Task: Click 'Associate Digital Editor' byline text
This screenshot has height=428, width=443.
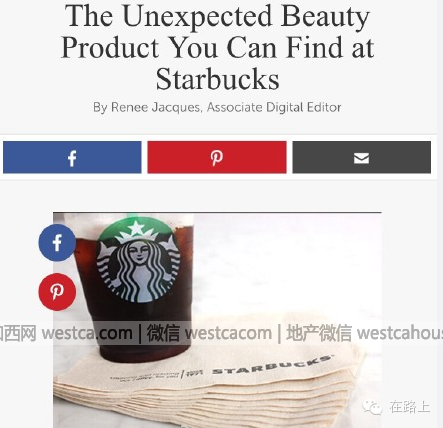Action: (274, 107)
